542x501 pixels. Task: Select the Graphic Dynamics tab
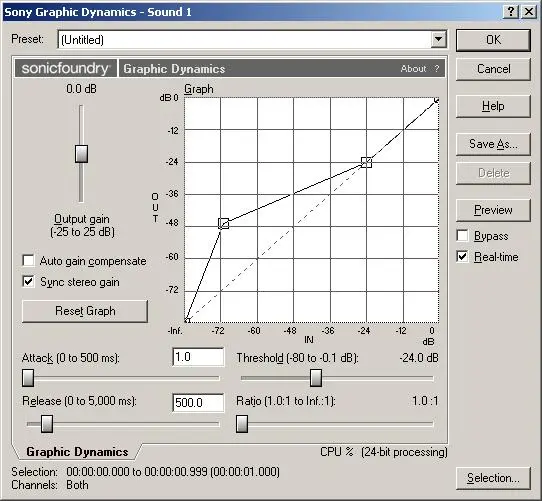click(77, 452)
